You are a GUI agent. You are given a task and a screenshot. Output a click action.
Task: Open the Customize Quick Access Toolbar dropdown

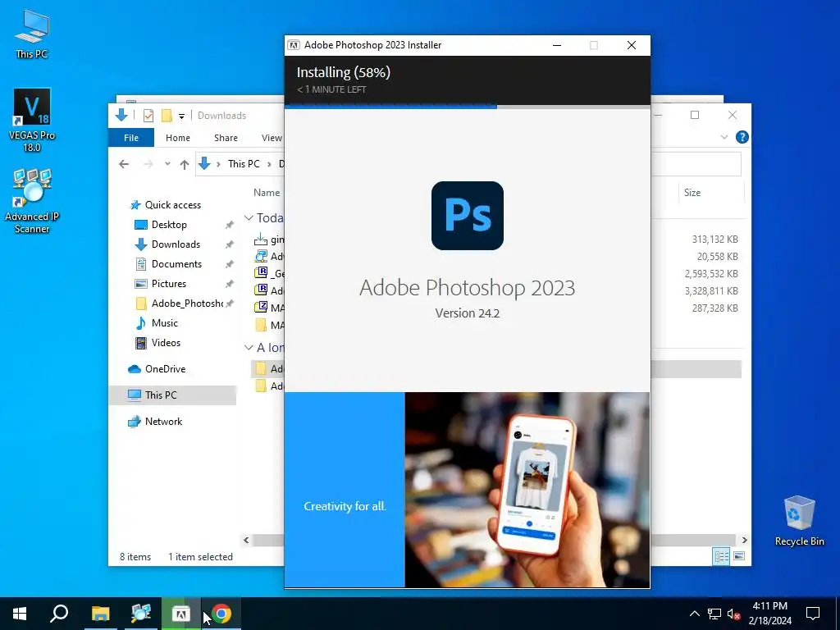[x=181, y=116]
